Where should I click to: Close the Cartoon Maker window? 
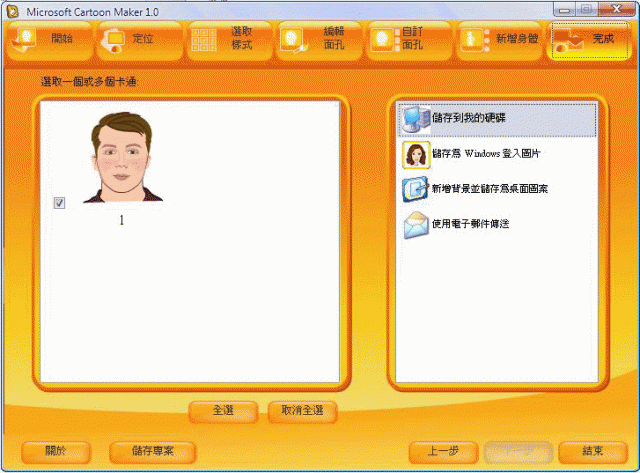point(616,9)
